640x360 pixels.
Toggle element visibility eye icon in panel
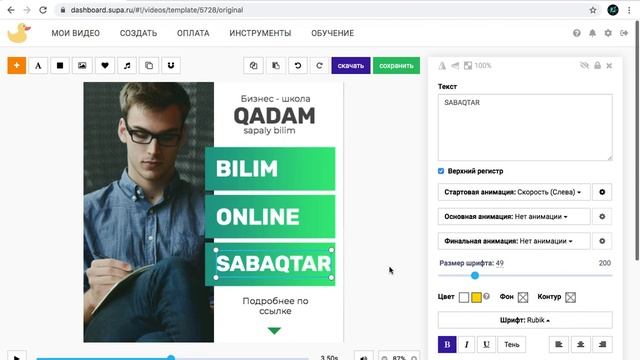pyautogui.click(x=584, y=65)
